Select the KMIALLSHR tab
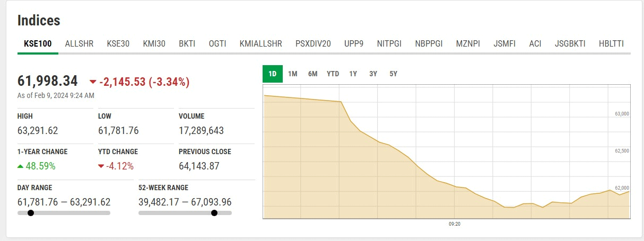 click(260, 43)
